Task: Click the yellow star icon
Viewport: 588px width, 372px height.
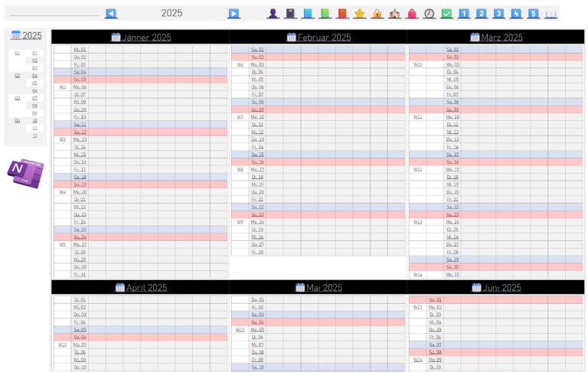Action: point(360,14)
